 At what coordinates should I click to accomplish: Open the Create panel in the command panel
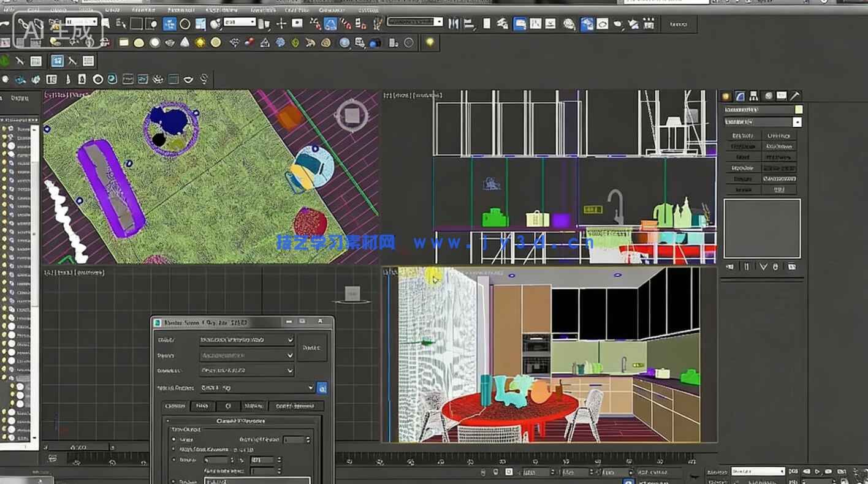coord(726,96)
